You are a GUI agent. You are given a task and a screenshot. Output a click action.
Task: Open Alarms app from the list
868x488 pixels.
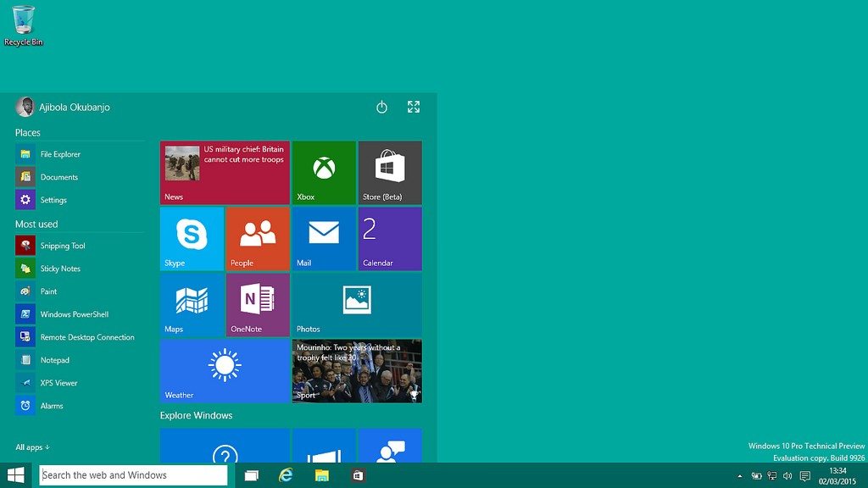click(80, 406)
